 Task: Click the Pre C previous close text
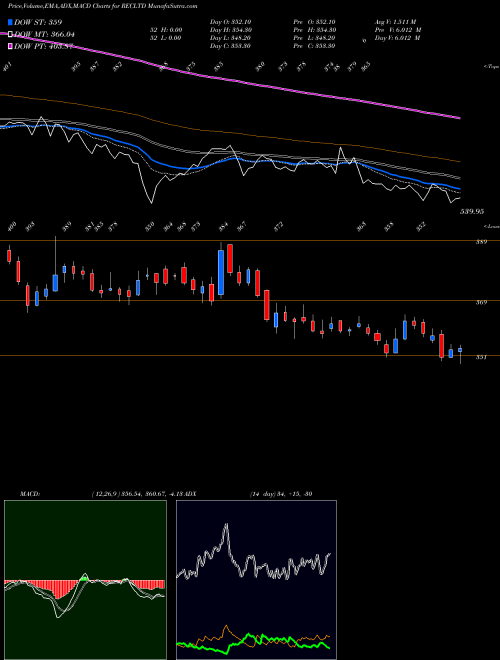point(314,46)
